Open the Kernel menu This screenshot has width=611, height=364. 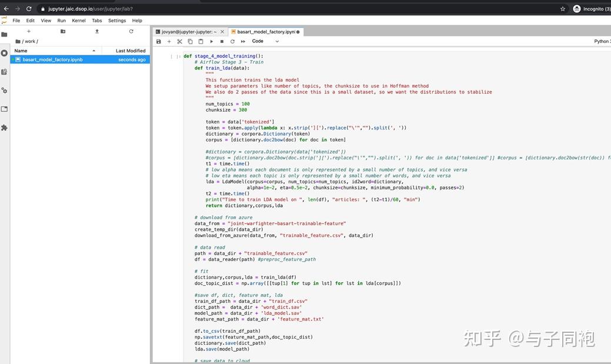click(x=79, y=21)
